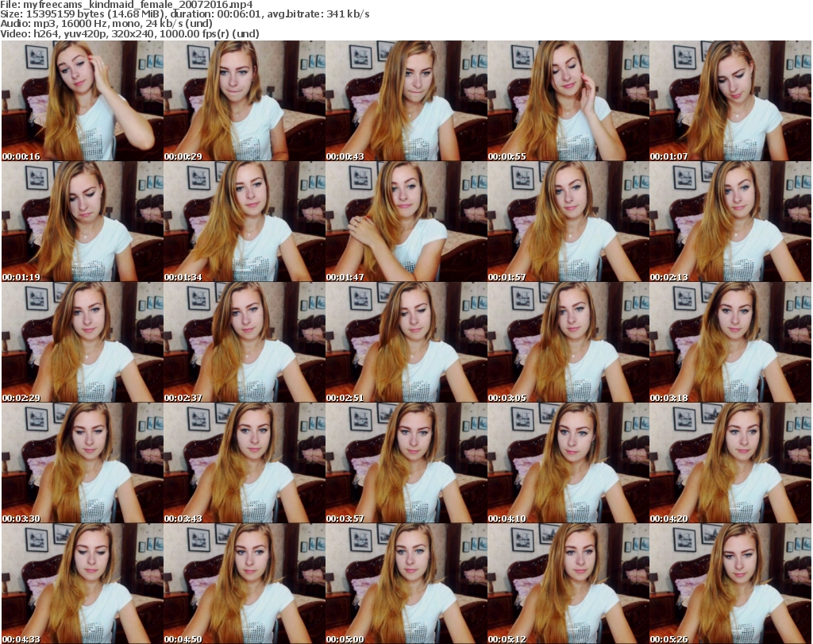This screenshot has height=644, width=813.
Task: Choose the preview frame at 00:05:00
Action: pyautogui.click(x=406, y=584)
